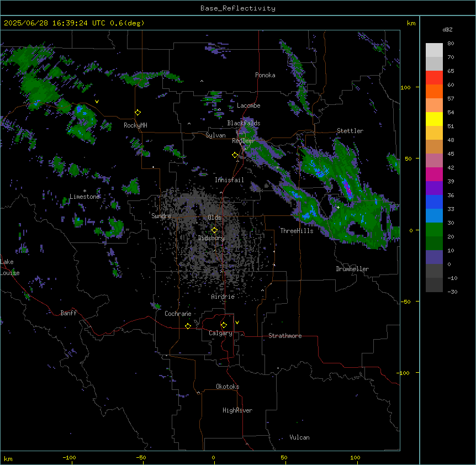The width and height of the screenshot is (476, 465).
Task: Click the gold 48-51 dBZ swatch
Action: click(x=434, y=133)
